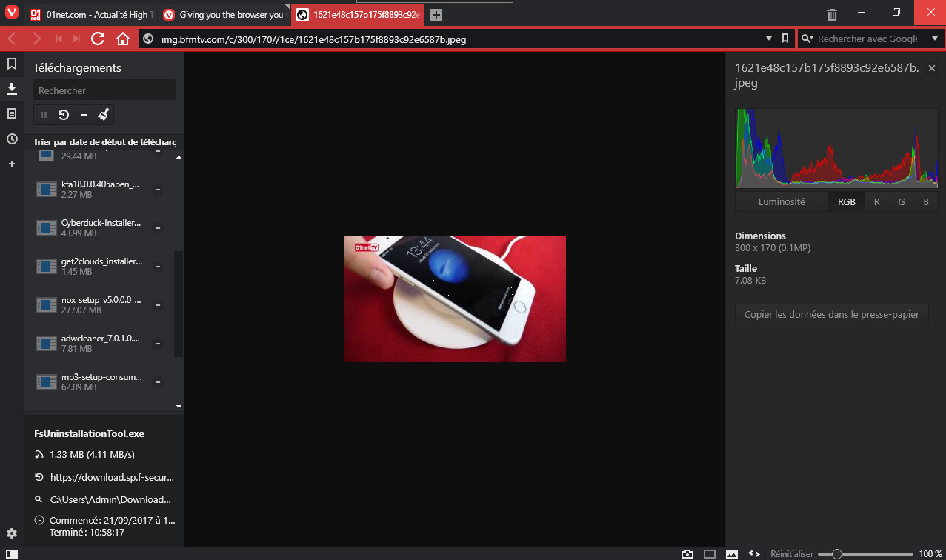The height and width of the screenshot is (560, 946).
Task: Show only the R channel histogram
Action: coord(876,201)
